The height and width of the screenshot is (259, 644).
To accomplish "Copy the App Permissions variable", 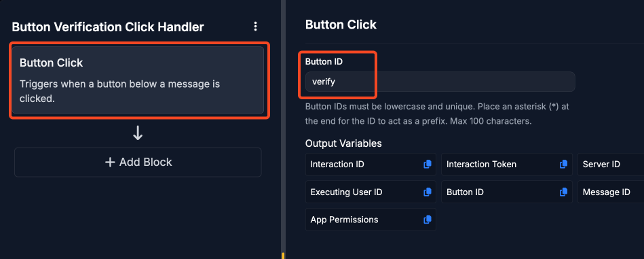I will click(427, 220).
